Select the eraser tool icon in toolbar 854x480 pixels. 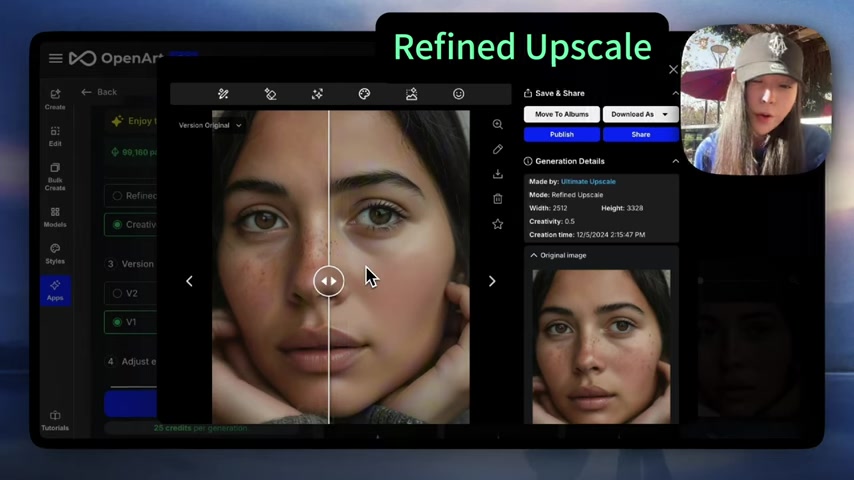[270, 94]
